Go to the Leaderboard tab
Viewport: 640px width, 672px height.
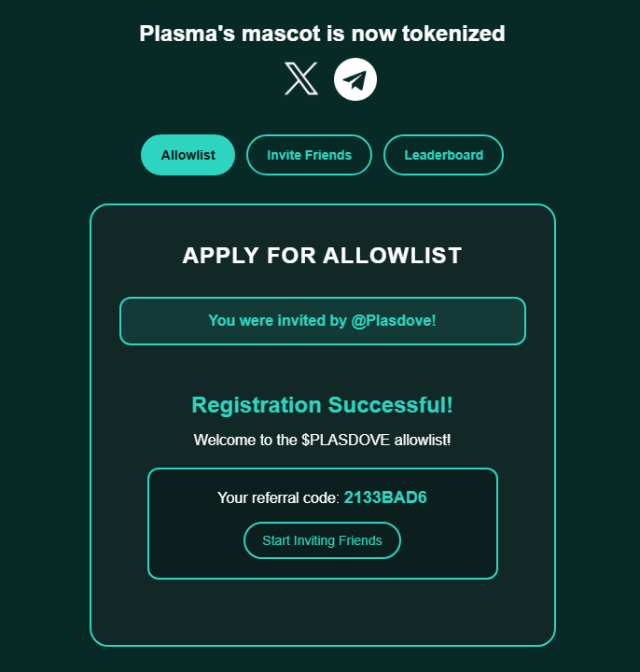[443, 155]
